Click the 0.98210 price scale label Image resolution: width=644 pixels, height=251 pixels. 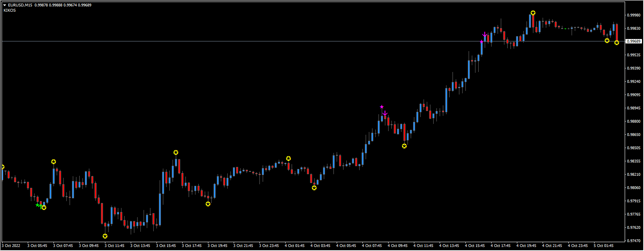[634, 175]
